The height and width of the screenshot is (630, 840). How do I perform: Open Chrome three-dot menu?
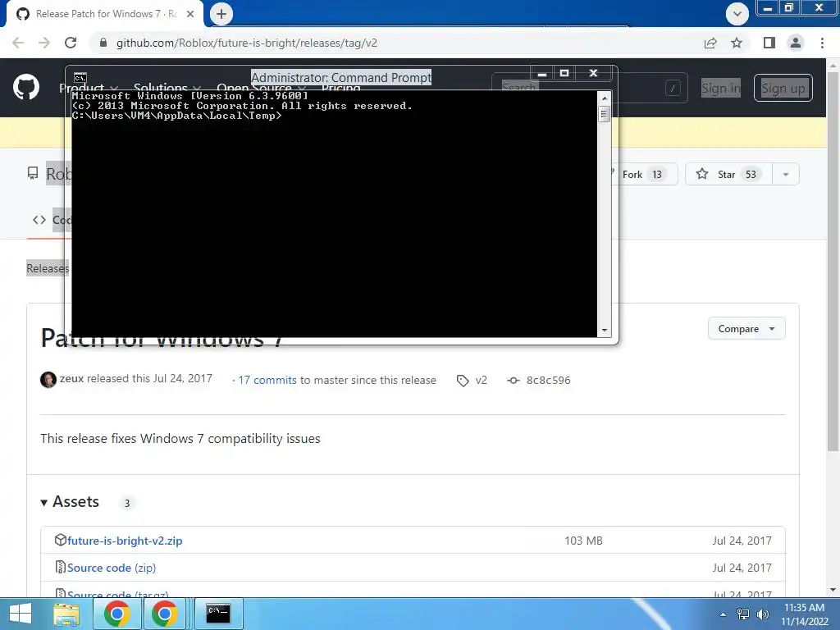click(822, 43)
